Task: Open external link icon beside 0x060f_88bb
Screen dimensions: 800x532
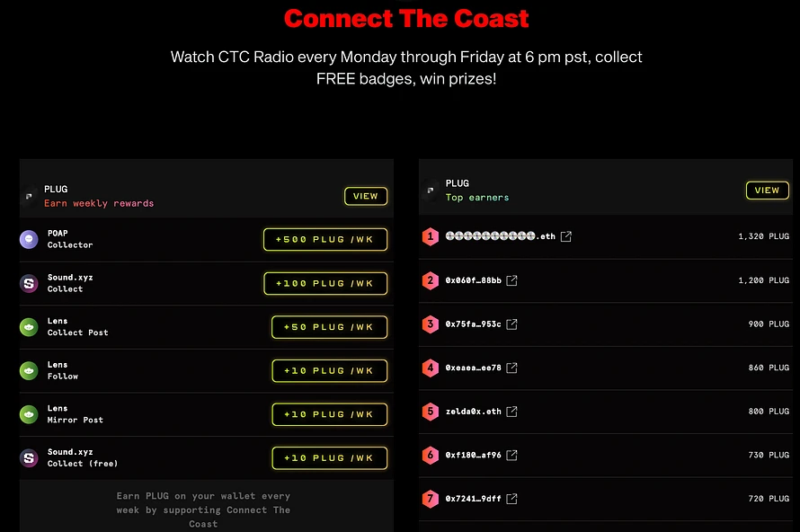Action: (x=511, y=280)
